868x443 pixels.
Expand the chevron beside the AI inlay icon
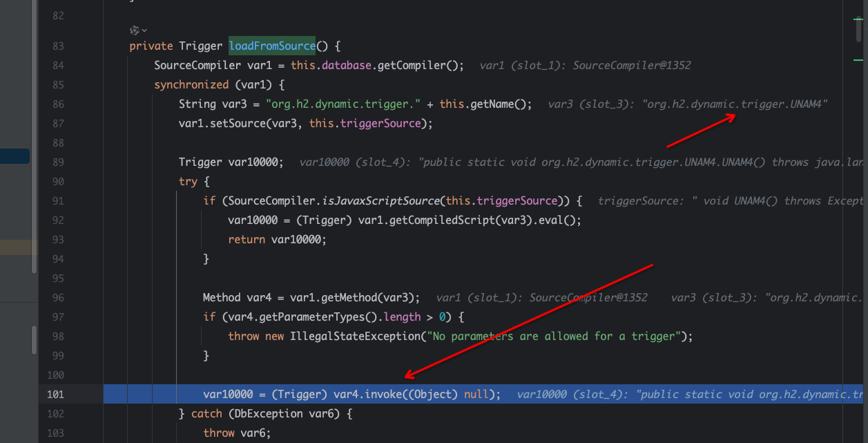[144, 30]
